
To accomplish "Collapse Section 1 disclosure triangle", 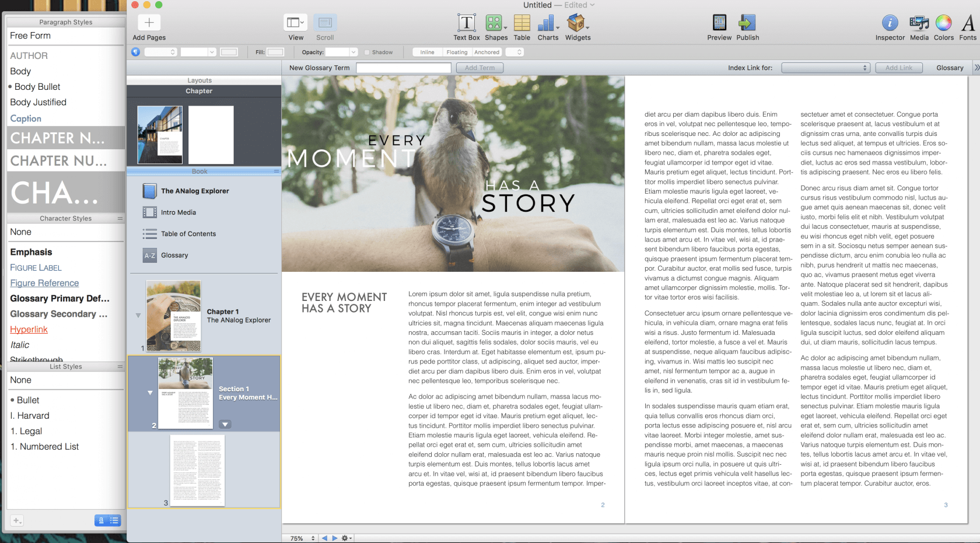I will pyautogui.click(x=150, y=393).
